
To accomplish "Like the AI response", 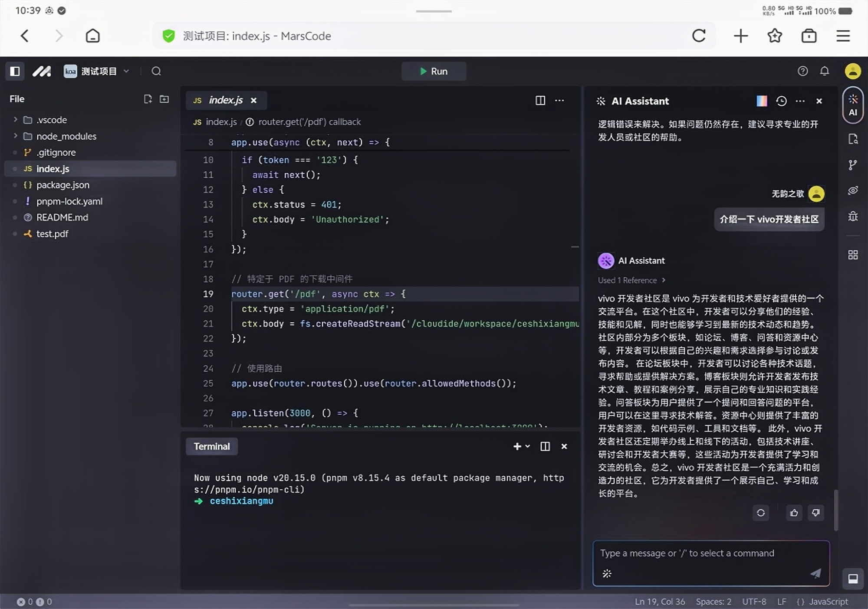I will 794,513.
